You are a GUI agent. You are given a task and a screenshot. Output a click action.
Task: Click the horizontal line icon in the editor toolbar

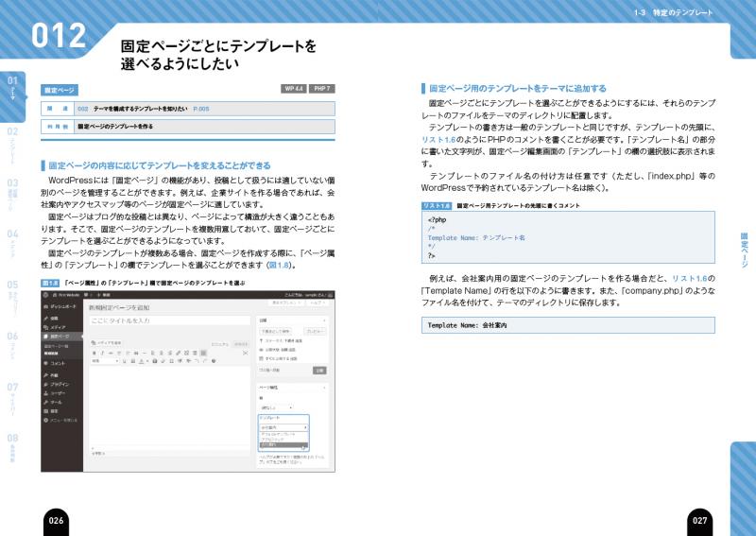point(145,354)
